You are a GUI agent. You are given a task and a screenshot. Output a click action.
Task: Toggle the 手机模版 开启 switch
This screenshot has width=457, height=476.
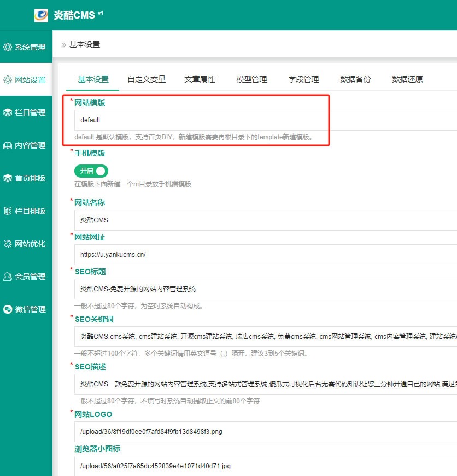(91, 171)
